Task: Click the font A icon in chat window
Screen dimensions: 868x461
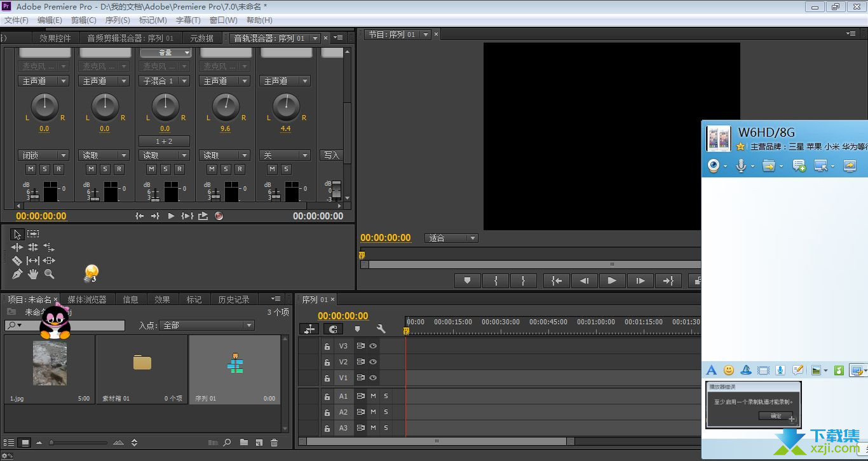Action: [x=712, y=370]
